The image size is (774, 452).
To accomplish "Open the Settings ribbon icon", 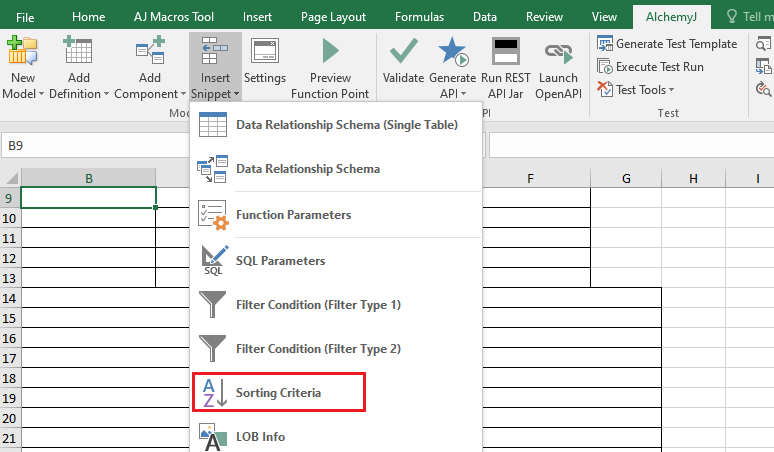I will [265, 51].
